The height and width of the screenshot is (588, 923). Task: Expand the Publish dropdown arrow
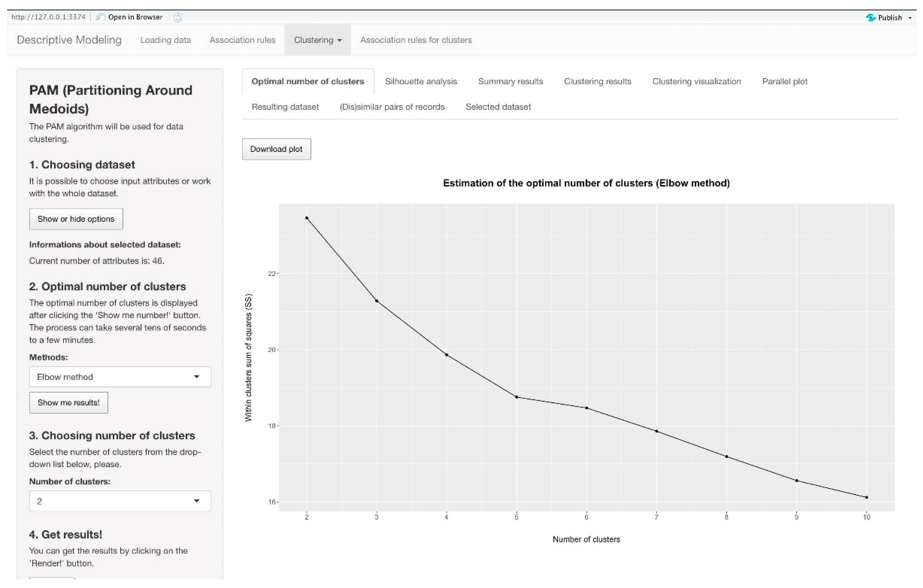(910, 18)
